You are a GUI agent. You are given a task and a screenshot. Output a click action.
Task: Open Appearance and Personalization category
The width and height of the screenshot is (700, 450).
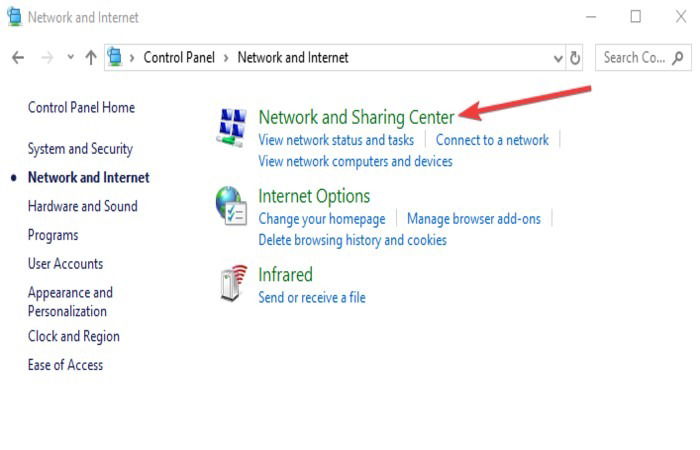[70, 302]
